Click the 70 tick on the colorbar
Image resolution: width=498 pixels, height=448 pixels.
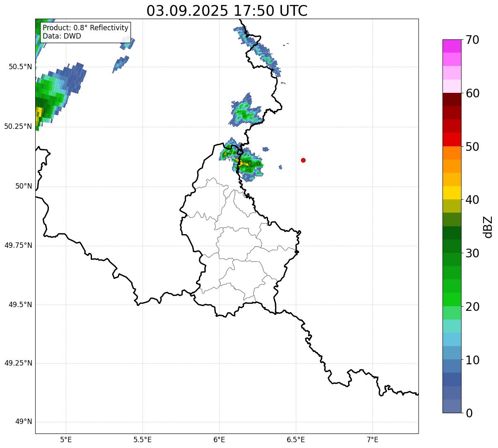(472, 40)
